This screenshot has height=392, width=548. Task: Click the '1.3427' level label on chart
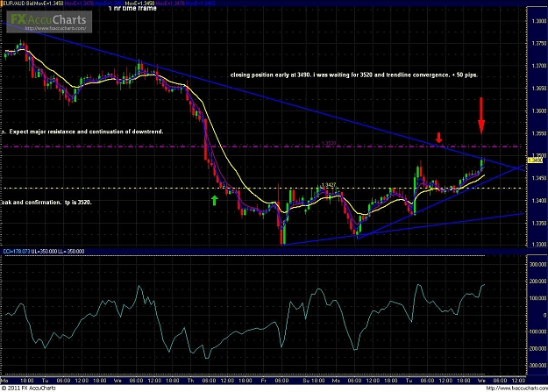[329, 185]
